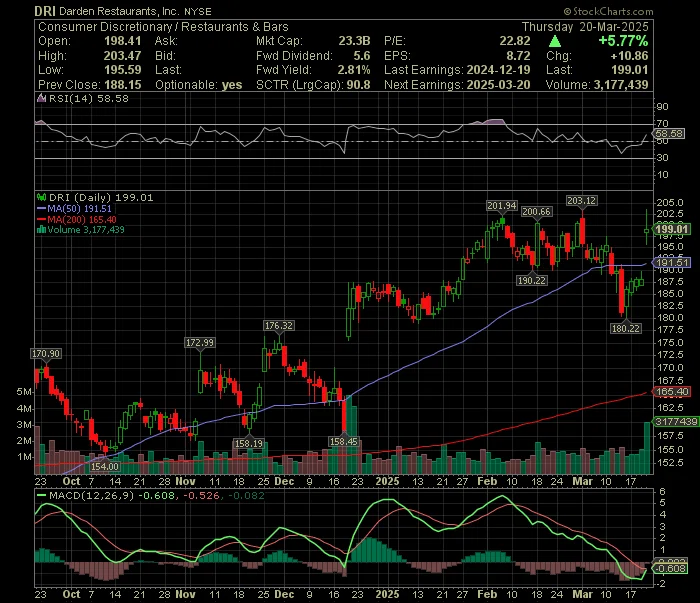Click the RSI(14) indicator icon
The height and width of the screenshot is (603, 700).
pyautogui.click(x=41, y=98)
